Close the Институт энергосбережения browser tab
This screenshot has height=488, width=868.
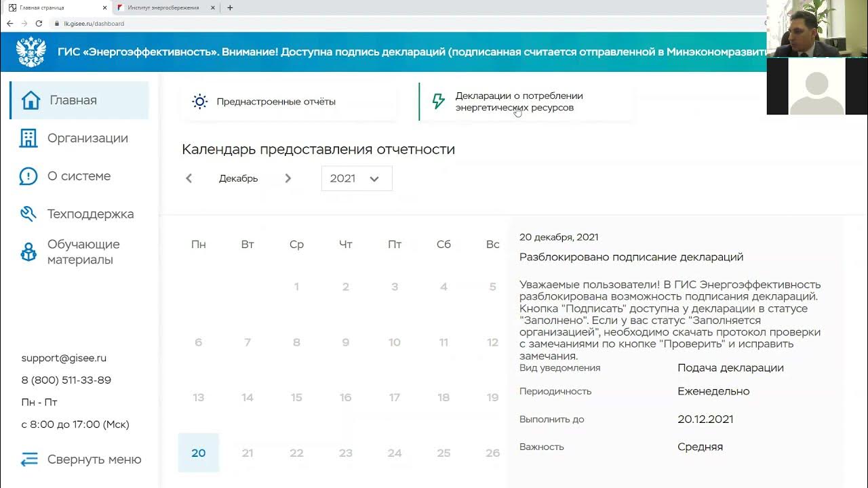coord(214,7)
